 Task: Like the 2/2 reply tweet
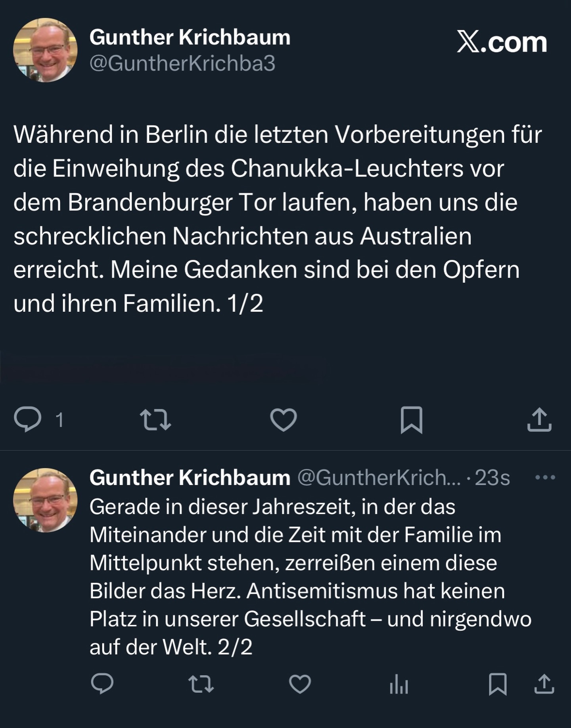[300, 684]
